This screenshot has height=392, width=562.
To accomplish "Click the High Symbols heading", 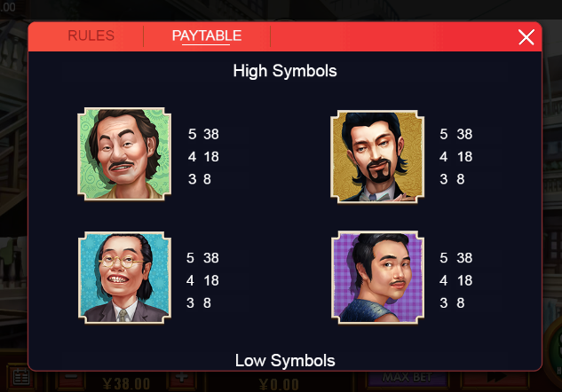I will (x=285, y=71).
